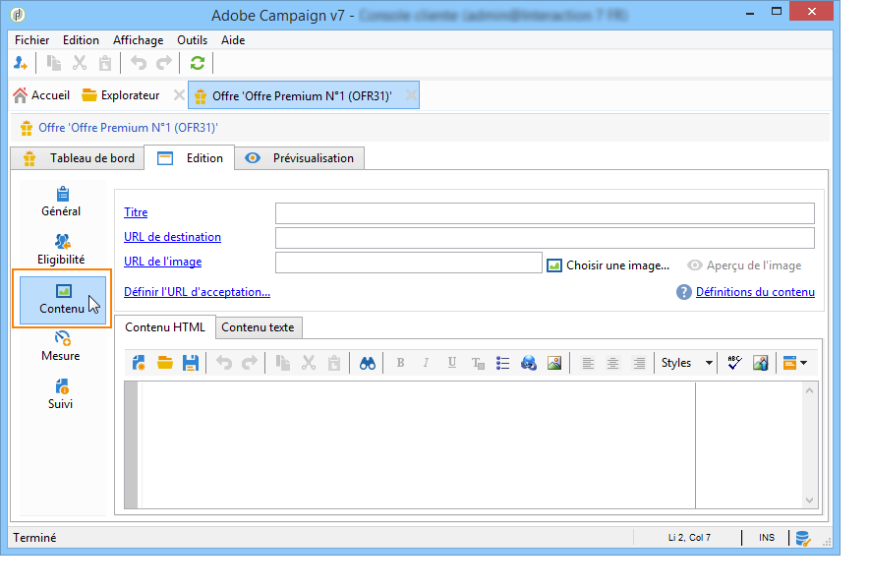Select the Contenu section
Image resolution: width=869 pixels, height=588 pixels.
63,299
